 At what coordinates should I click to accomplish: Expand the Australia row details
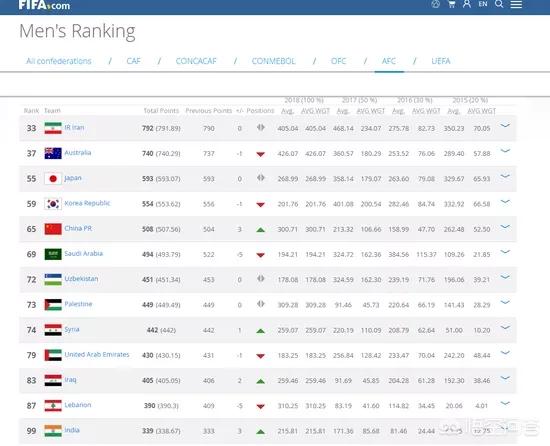pos(505,151)
